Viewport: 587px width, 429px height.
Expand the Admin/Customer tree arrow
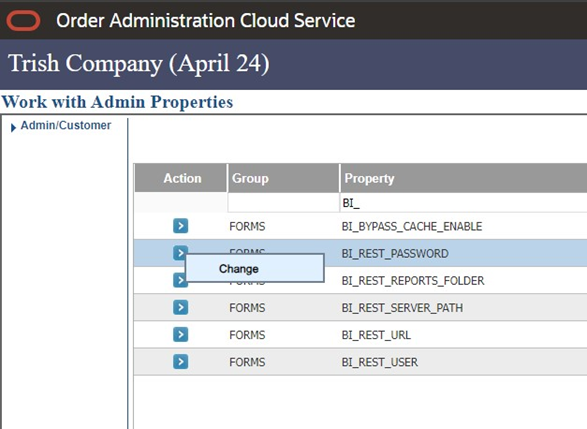pos(13,128)
